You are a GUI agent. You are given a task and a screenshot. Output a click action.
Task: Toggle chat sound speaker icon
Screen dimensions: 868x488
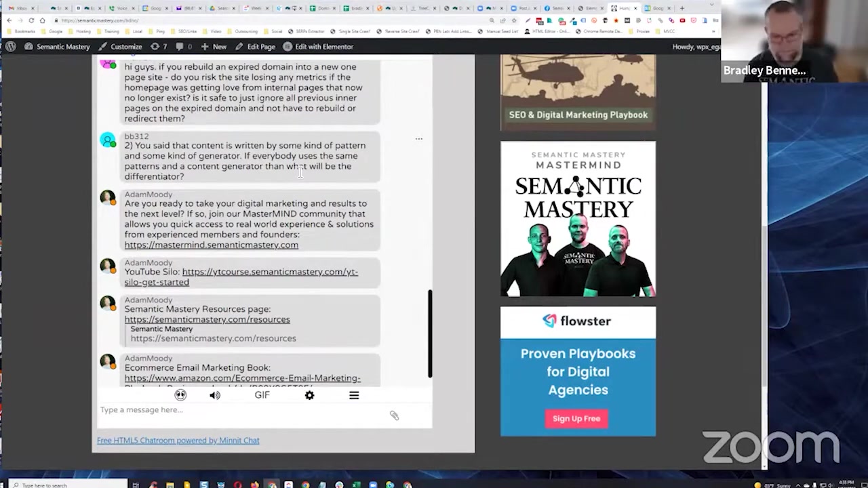[x=215, y=395]
